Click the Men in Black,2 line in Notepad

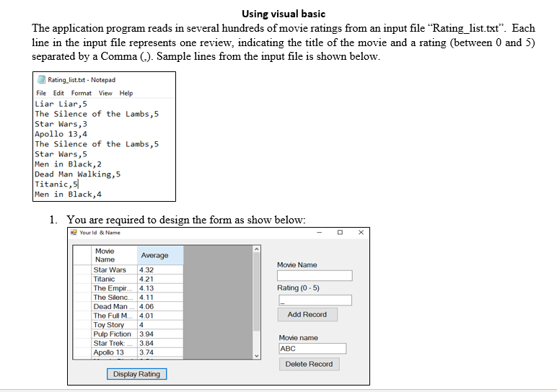pos(68,164)
